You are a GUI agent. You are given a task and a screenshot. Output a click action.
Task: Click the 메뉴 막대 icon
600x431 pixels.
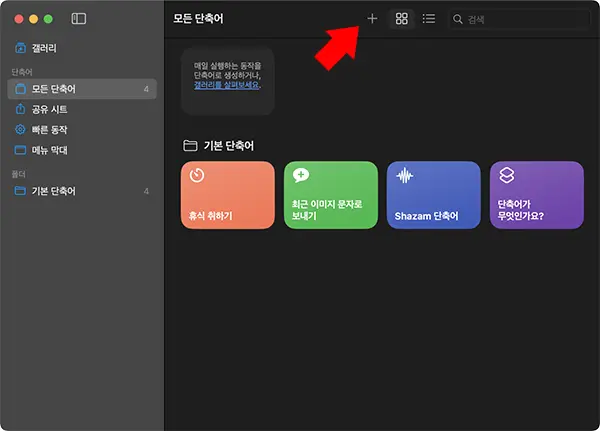pyautogui.click(x=20, y=150)
